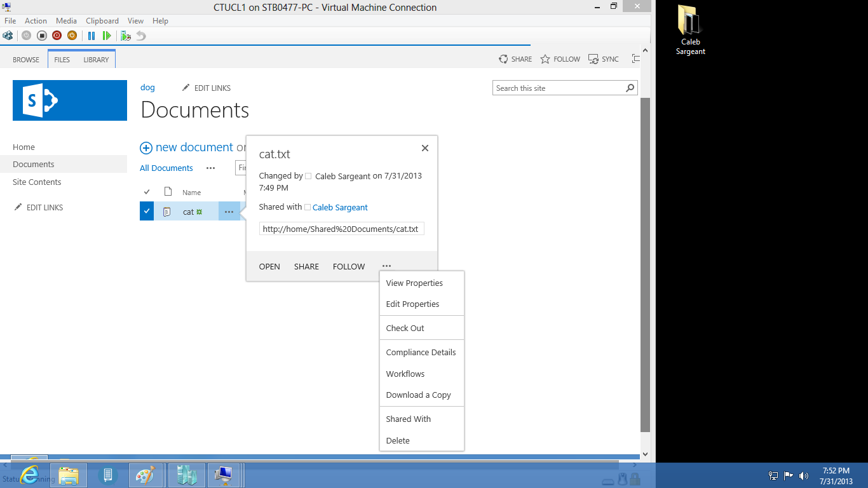The image size is (868, 488).
Task: Open Home in left navigation
Action: tap(24, 147)
